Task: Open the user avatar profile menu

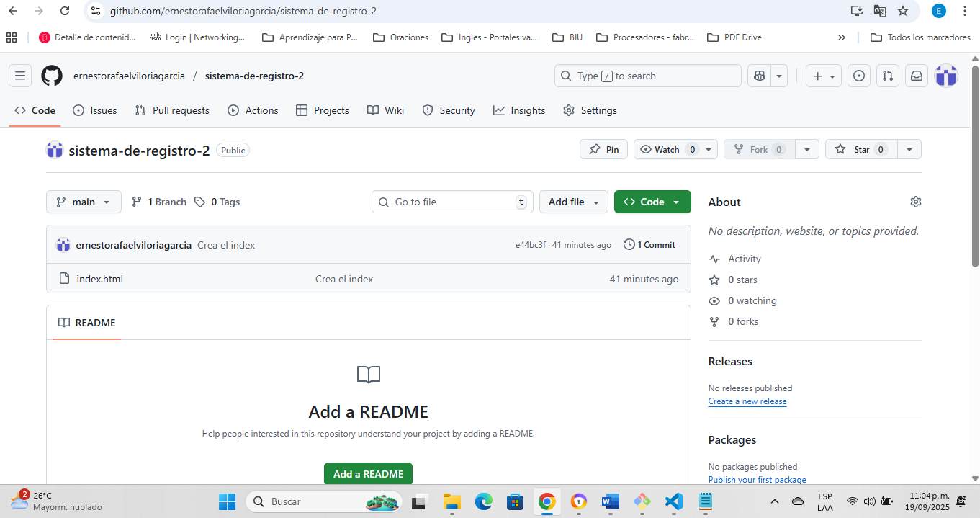Action: point(946,76)
